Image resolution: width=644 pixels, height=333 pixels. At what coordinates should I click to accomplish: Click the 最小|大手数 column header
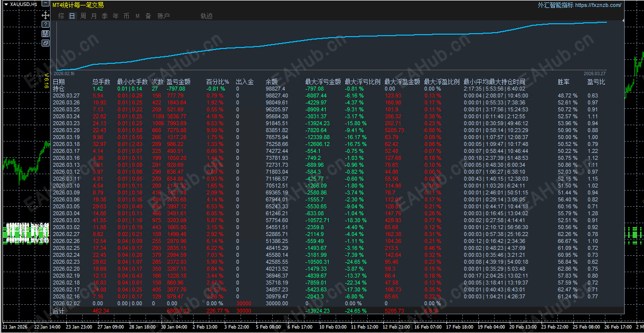(132, 82)
